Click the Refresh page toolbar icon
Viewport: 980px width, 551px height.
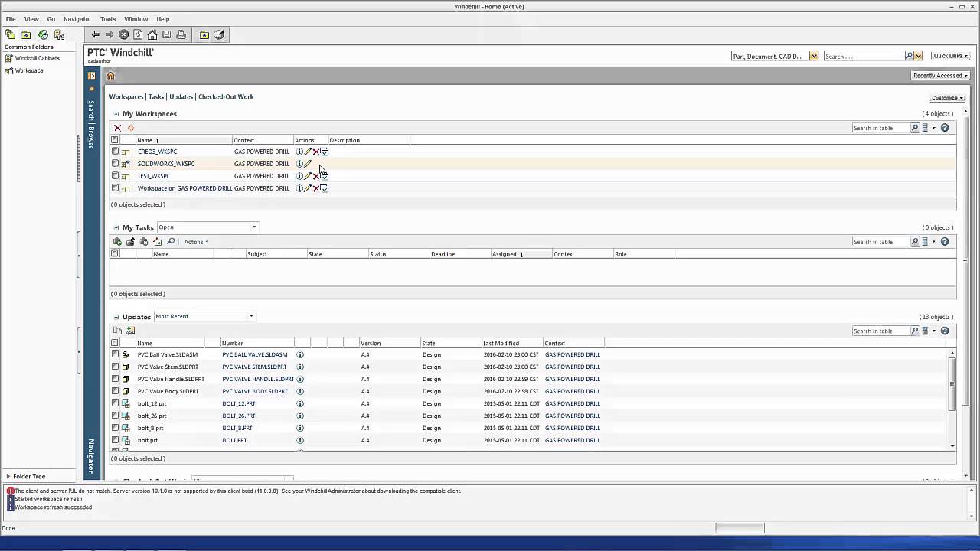tap(138, 34)
